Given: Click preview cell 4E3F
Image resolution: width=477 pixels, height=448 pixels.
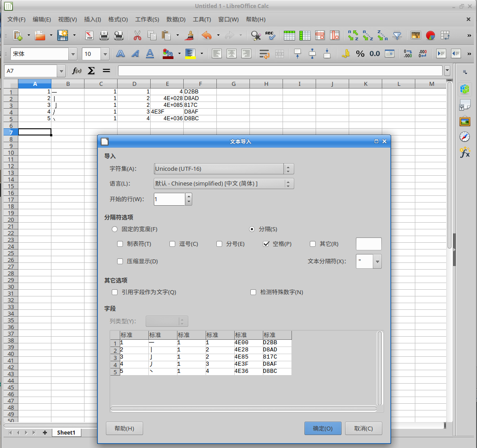Looking at the screenshot, I should click(248, 364).
